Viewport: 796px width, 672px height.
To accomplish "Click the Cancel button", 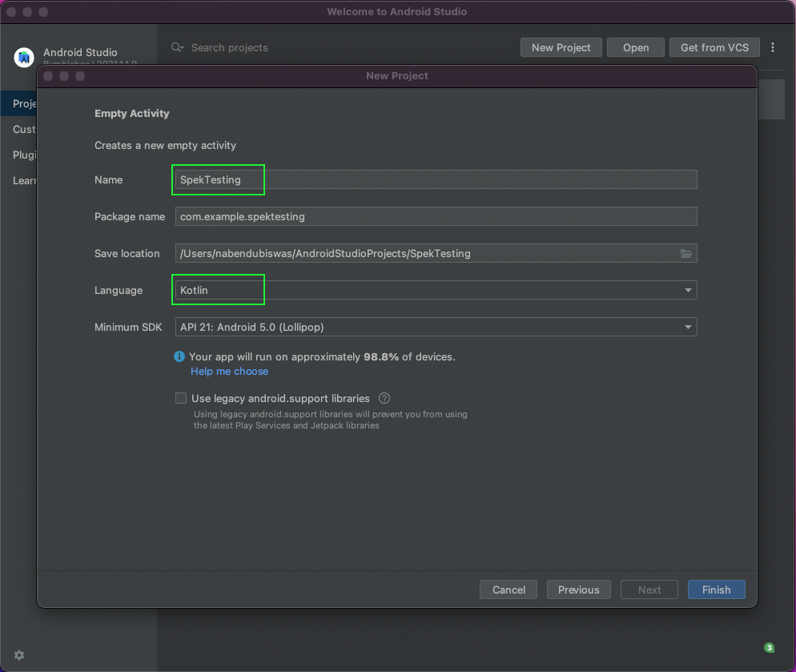I will tap(509, 590).
